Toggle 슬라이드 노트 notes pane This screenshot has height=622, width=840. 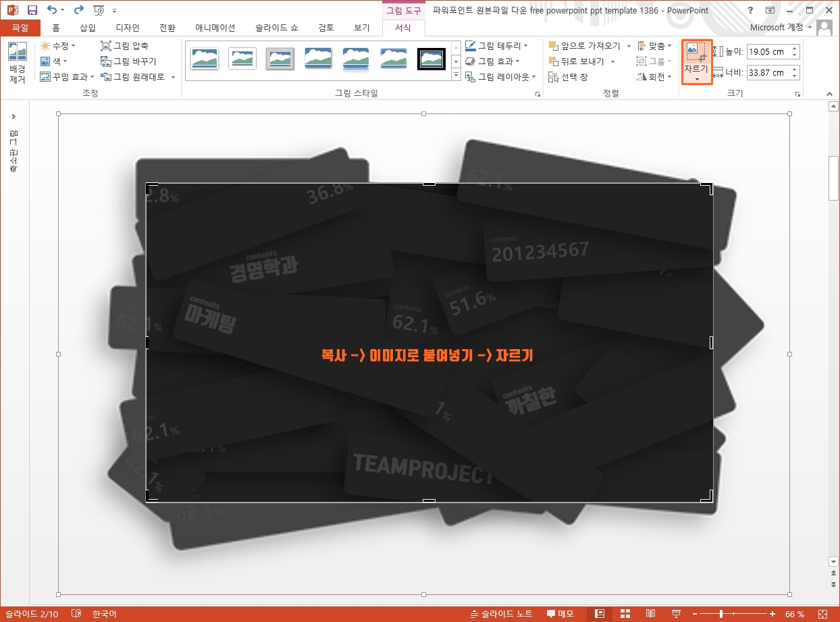pos(502,614)
